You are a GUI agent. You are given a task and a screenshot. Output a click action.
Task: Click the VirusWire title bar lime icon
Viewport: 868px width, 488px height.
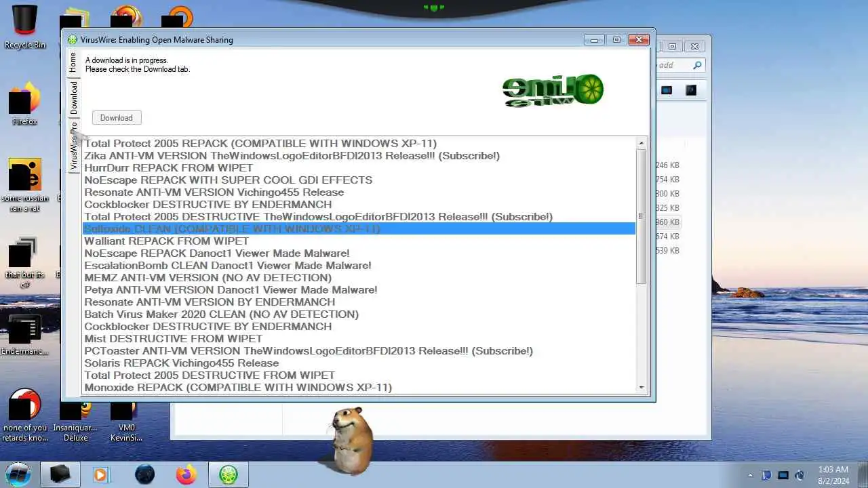coord(73,40)
